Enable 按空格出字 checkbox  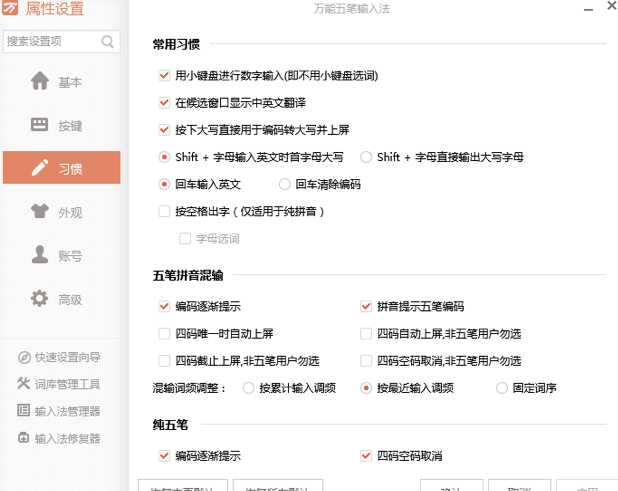point(164,211)
